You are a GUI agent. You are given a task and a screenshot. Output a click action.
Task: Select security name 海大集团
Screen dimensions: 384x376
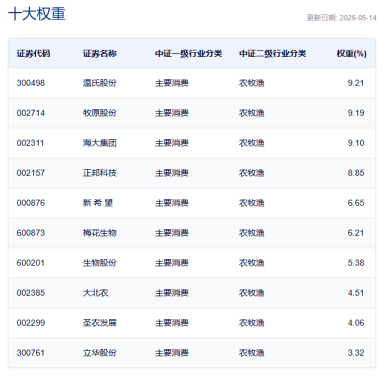[100, 143]
